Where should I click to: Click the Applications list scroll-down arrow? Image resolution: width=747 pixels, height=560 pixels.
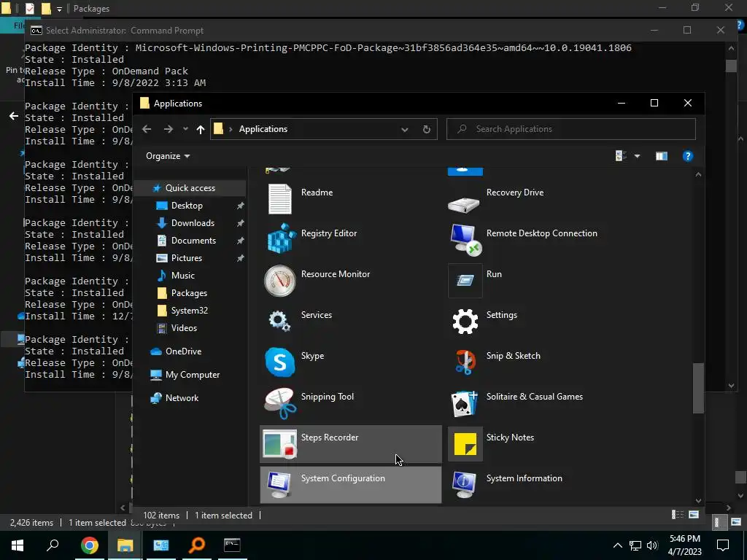coord(698,500)
